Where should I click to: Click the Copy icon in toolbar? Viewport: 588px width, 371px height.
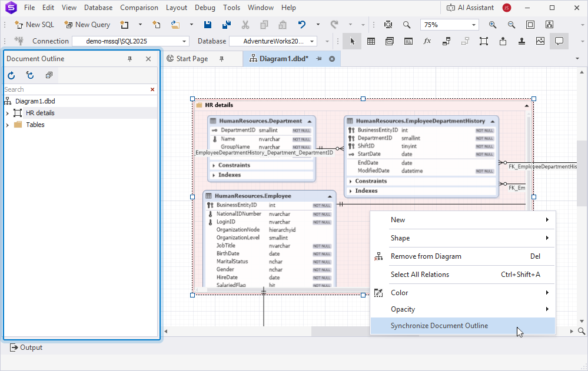coord(264,25)
